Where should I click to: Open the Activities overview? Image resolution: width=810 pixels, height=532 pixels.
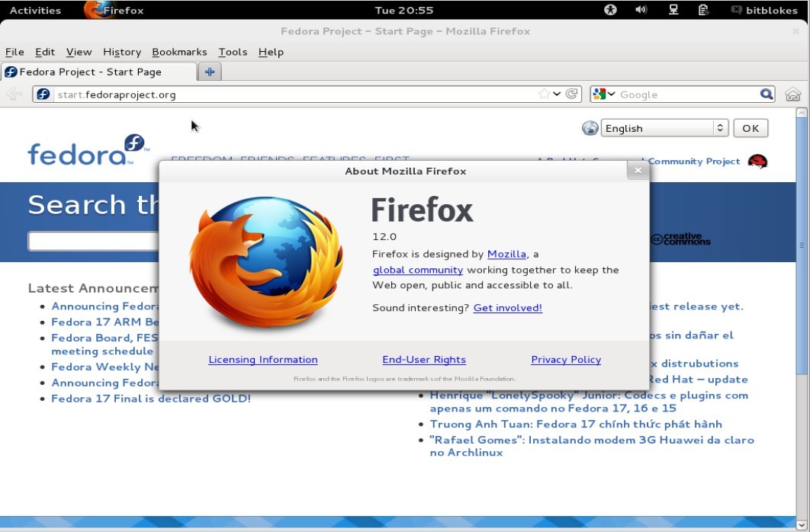(x=35, y=11)
